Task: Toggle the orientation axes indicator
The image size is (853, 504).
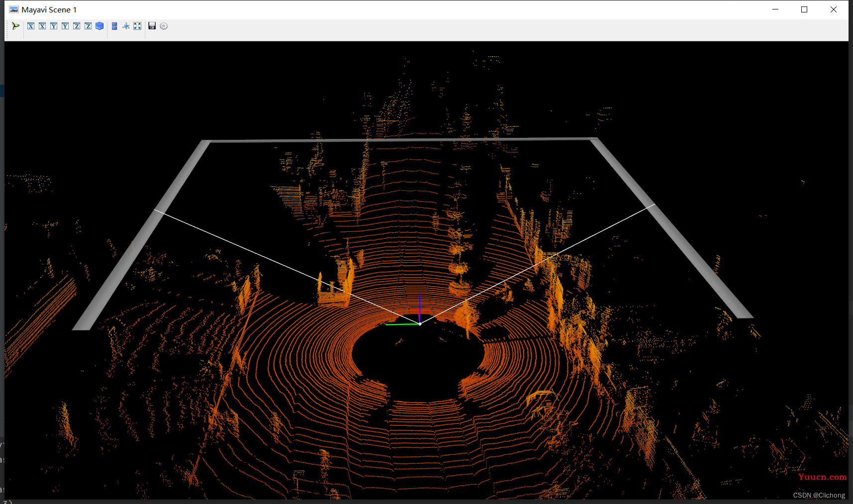Action: tap(126, 26)
